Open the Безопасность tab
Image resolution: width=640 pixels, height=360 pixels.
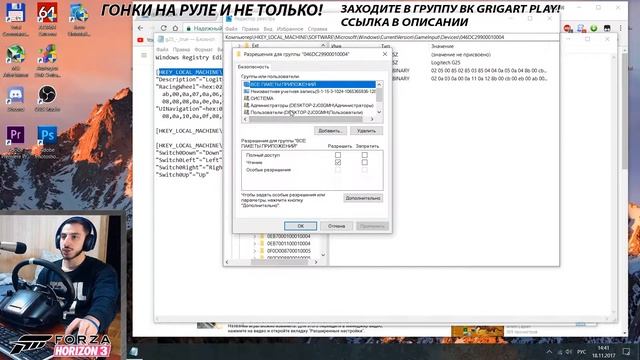253,67
